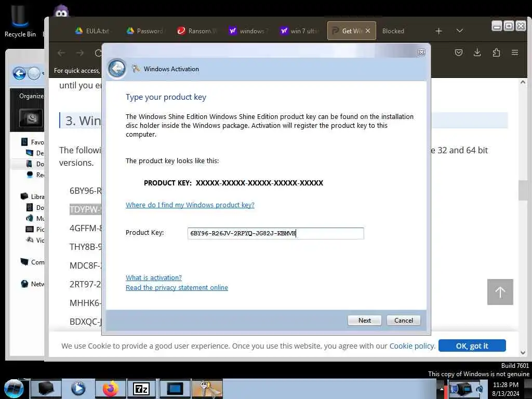Open 7-Zip from the taskbar

pyautogui.click(x=142, y=389)
